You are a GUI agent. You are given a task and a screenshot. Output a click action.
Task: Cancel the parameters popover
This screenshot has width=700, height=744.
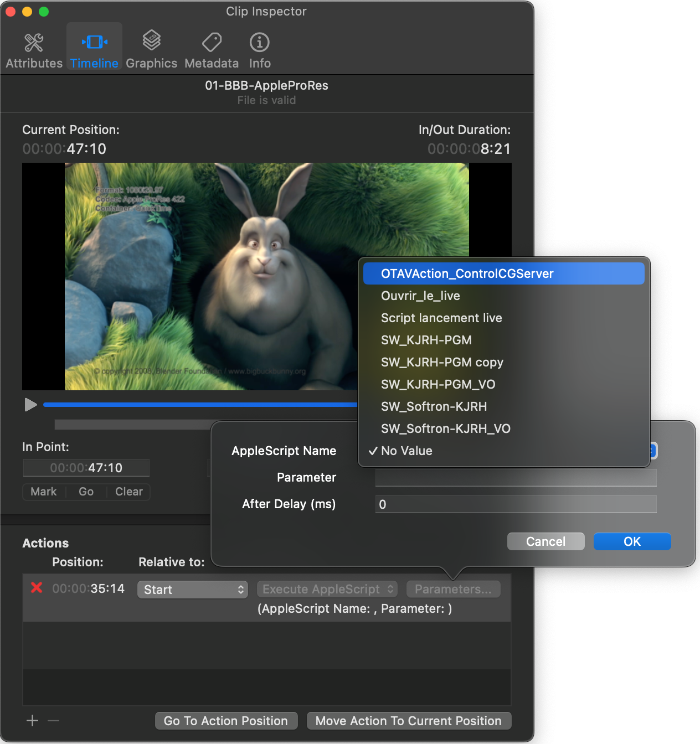(x=545, y=541)
